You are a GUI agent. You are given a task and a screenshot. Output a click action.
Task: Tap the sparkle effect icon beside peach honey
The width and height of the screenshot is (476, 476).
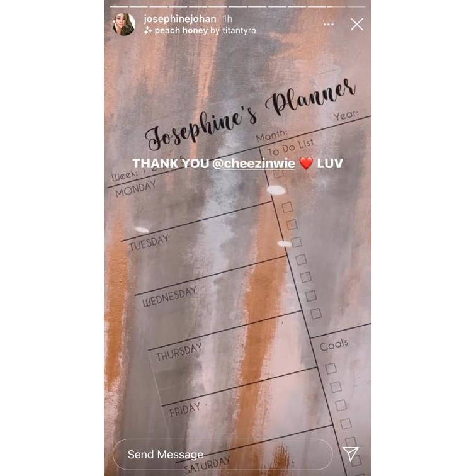[148, 30]
